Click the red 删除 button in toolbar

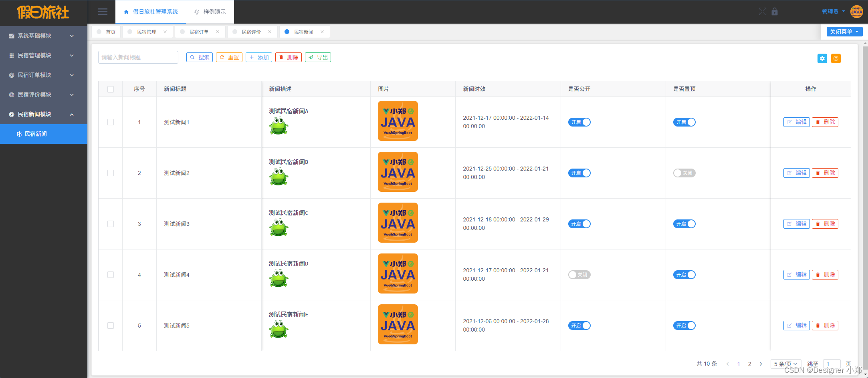[x=289, y=57]
